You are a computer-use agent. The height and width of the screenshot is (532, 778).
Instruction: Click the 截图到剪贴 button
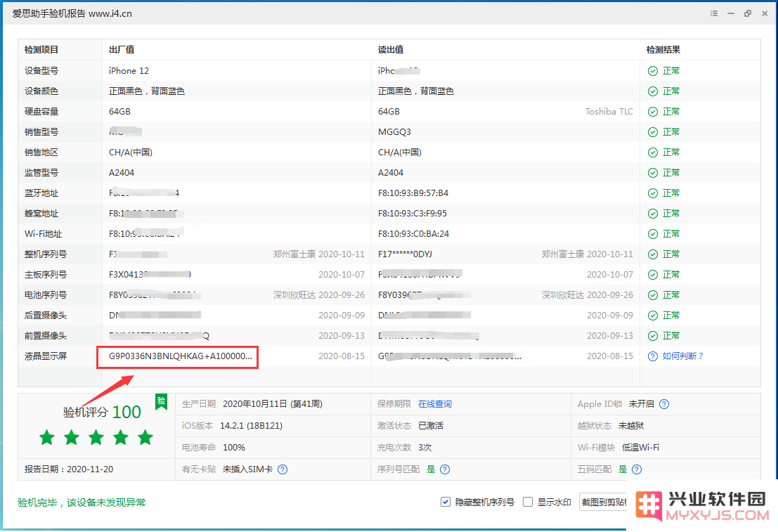[x=603, y=502]
